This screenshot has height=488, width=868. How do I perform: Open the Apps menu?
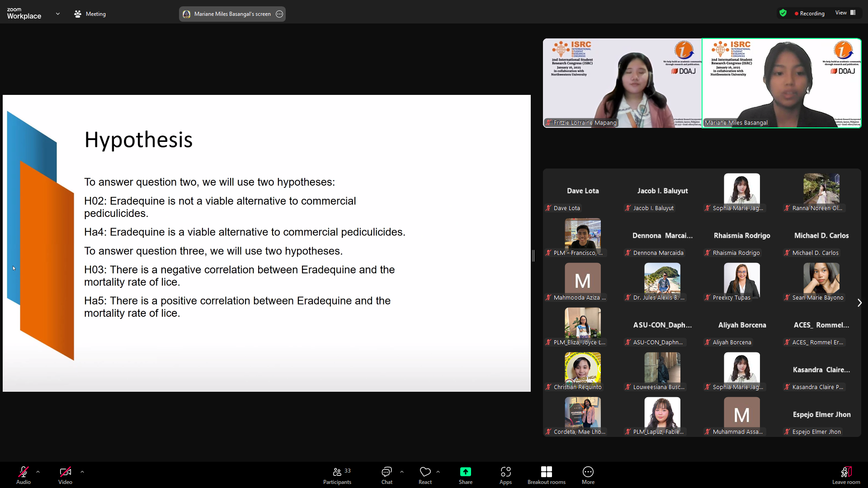coord(505,475)
